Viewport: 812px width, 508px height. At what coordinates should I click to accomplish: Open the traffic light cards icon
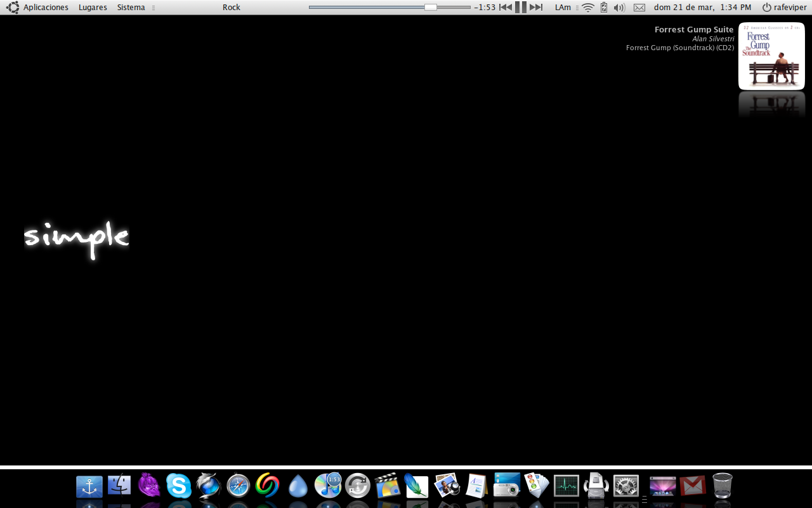(537, 486)
